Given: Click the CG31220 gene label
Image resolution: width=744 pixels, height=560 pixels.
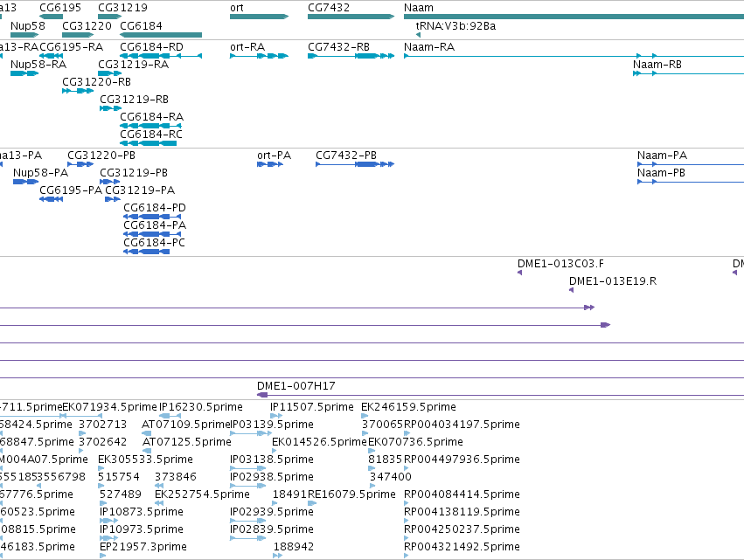Looking at the screenshot, I should [x=87, y=25].
